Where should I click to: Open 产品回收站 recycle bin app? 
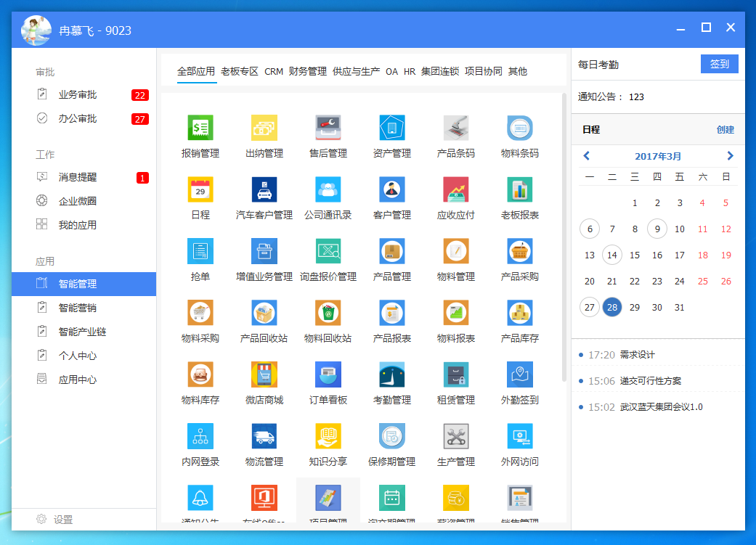[x=264, y=314]
